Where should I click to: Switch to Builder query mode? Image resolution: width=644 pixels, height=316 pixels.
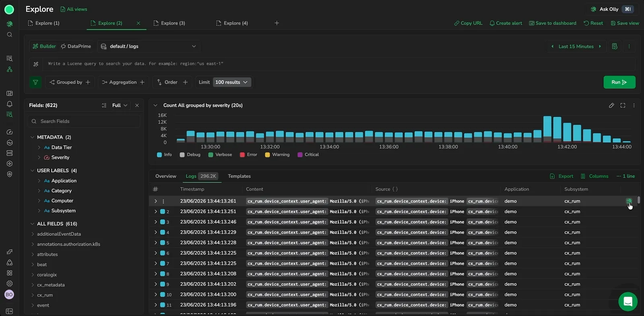[44, 46]
